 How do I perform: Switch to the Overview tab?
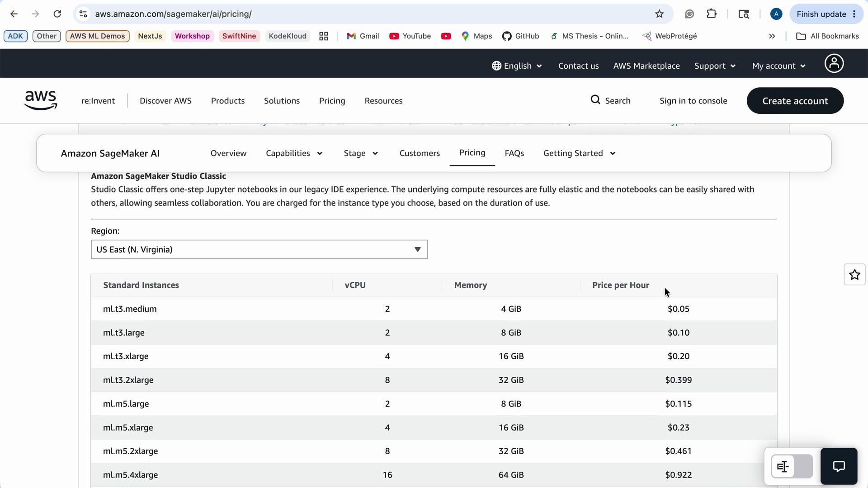click(x=228, y=154)
